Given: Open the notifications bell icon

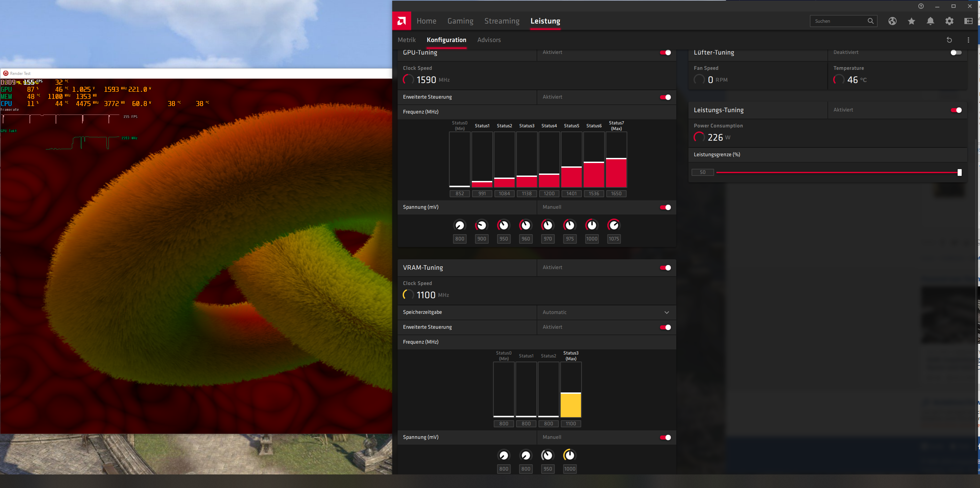Looking at the screenshot, I should pyautogui.click(x=930, y=21).
